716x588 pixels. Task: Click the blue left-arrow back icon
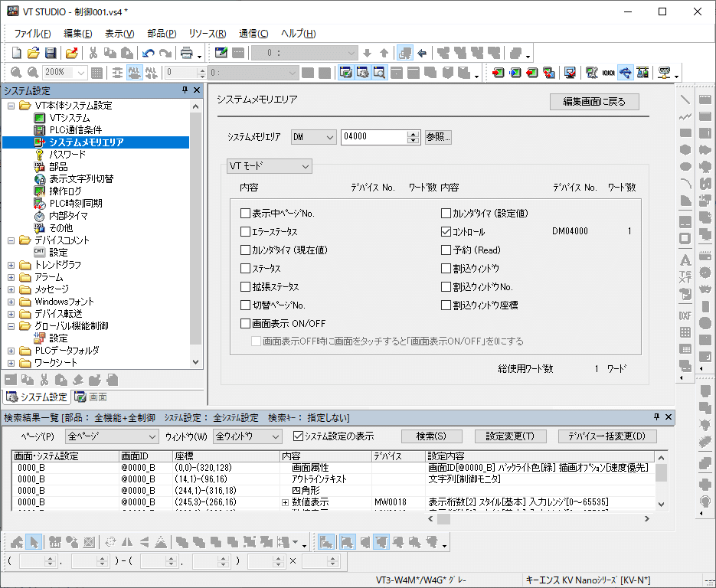click(422, 53)
